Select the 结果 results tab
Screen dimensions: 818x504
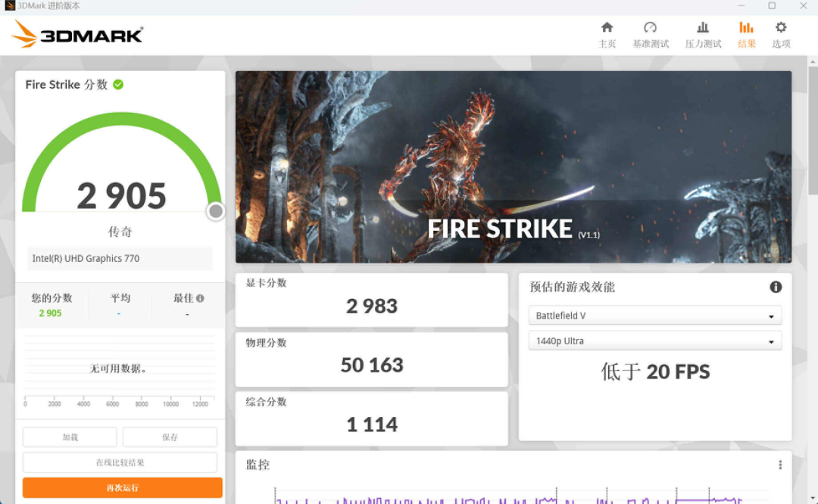pyautogui.click(x=746, y=35)
